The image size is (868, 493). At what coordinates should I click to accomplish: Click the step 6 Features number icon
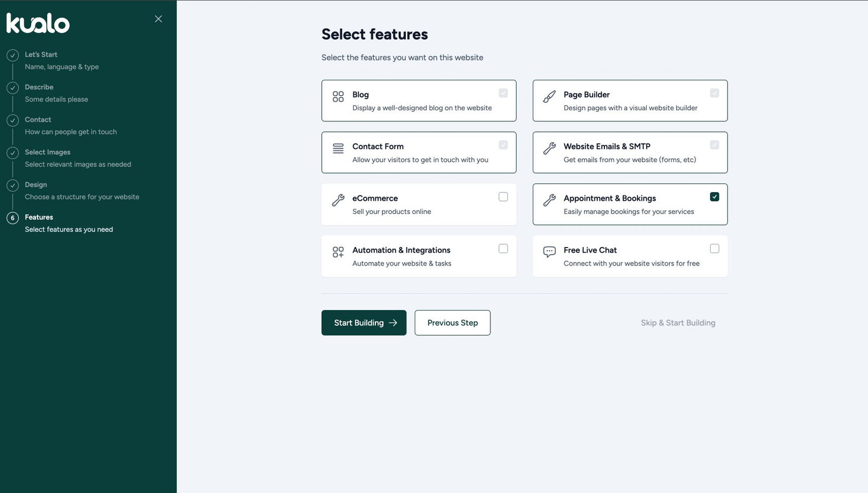coord(12,218)
